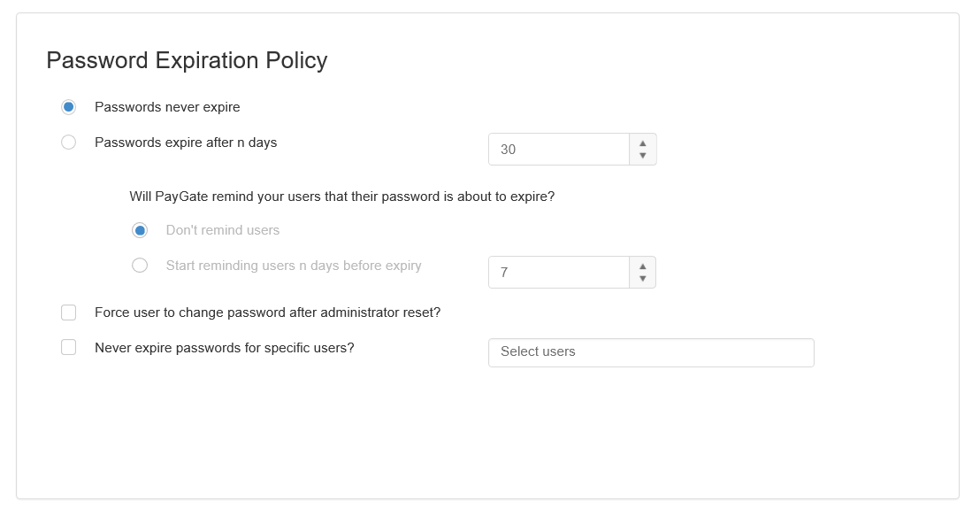Open the Select users box
This screenshot has height=517, width=980.
[x=651, y=352]
